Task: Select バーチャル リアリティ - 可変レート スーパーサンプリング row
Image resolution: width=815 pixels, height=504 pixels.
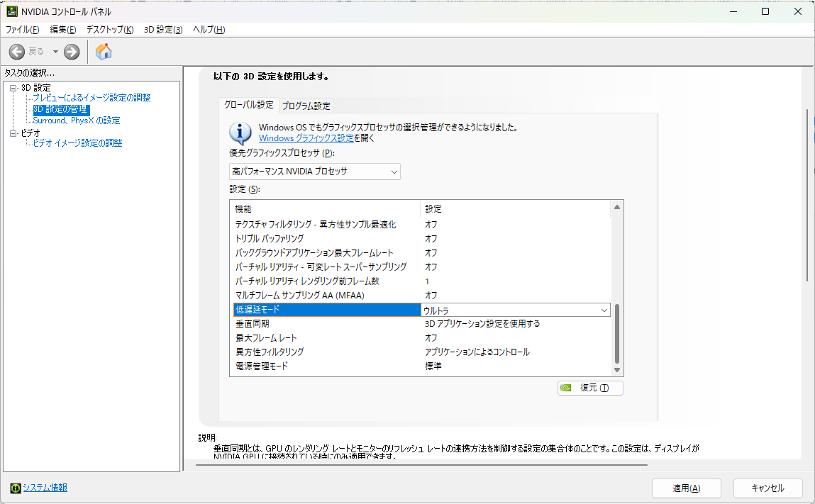Action: (421, 267)
